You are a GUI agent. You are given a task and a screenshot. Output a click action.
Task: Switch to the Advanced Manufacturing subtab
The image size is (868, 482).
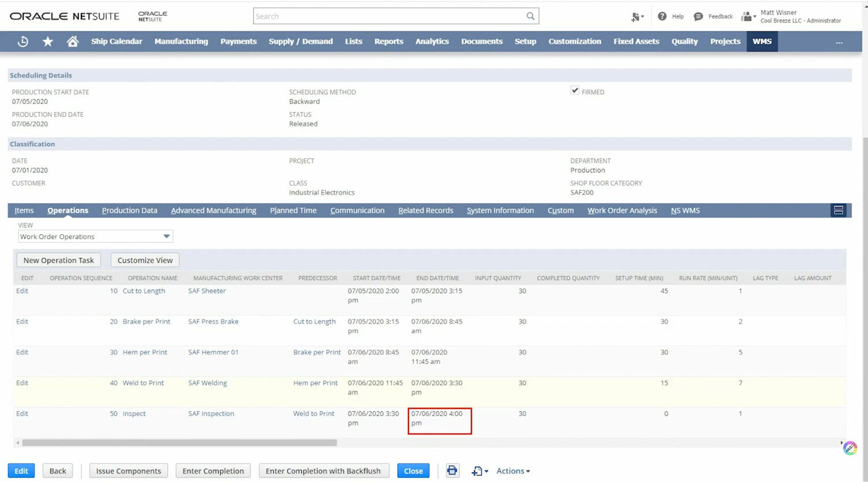(x=214, y=211)
